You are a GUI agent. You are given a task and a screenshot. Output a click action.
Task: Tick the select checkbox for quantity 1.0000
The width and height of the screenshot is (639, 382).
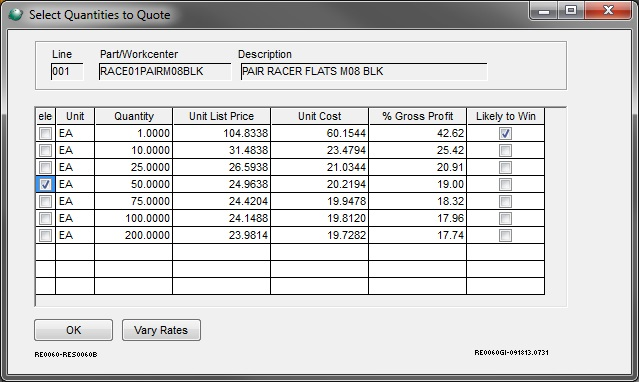(45, 133)
